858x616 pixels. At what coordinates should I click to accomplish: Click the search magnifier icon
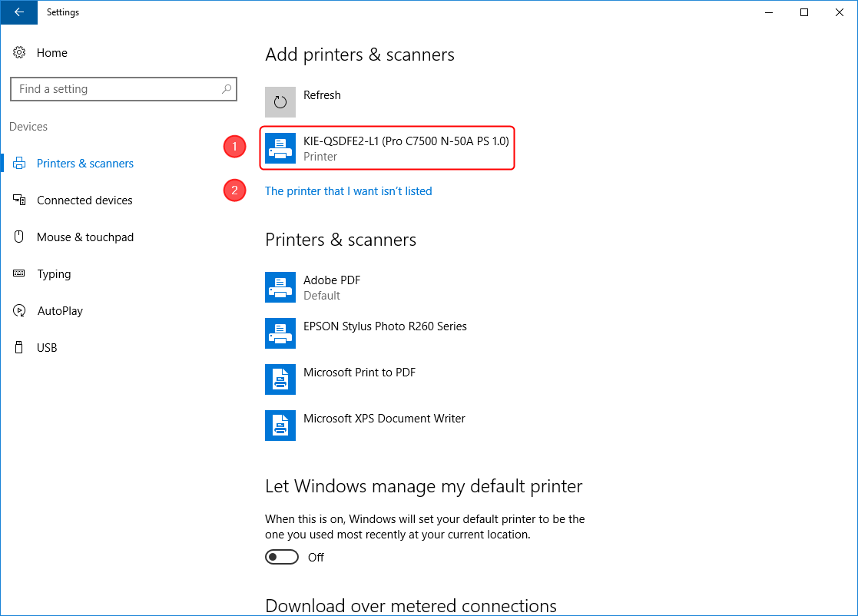pyautogui.click(x=227, y=89)
